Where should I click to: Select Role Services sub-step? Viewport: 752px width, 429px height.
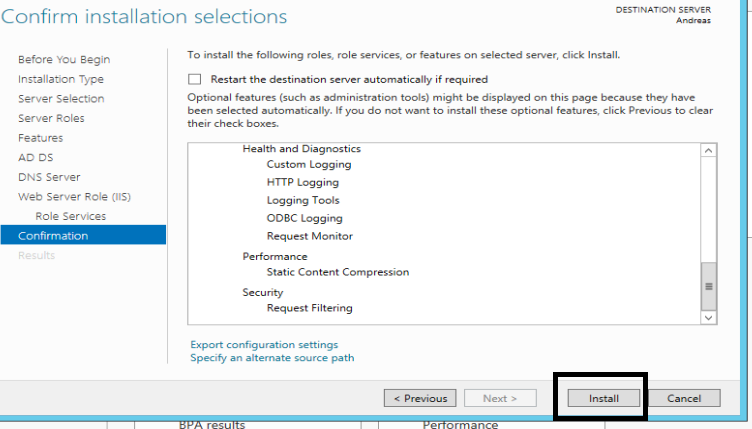[x=70, y=216]
